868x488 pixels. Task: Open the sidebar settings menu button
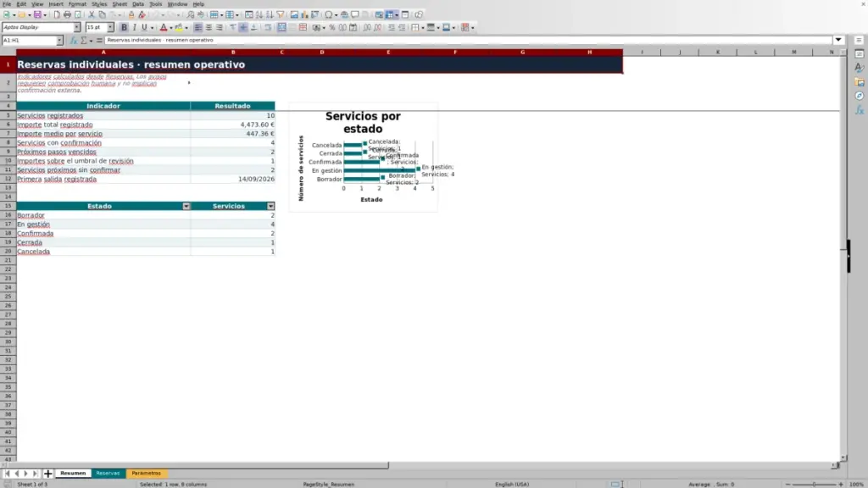[860, 41]
